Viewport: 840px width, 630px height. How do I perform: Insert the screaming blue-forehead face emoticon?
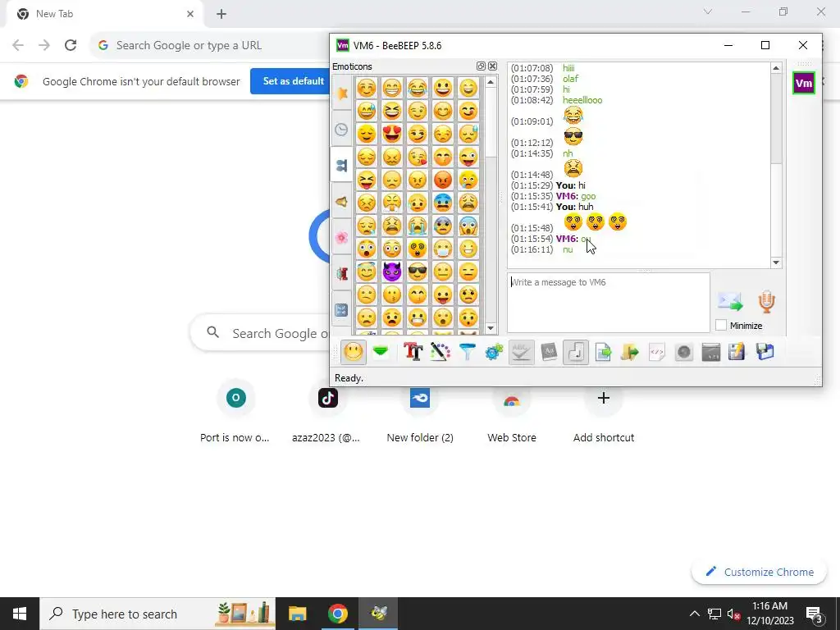(468, 226)
